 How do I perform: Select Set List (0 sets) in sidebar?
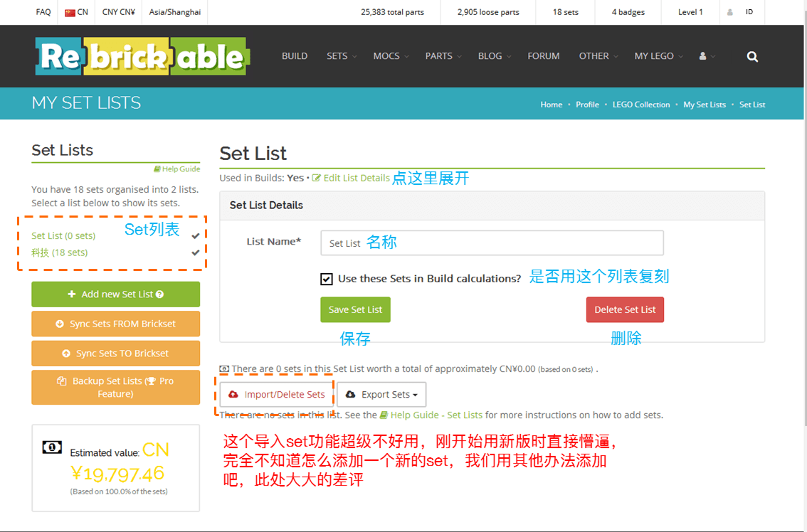tap(63, 235)
